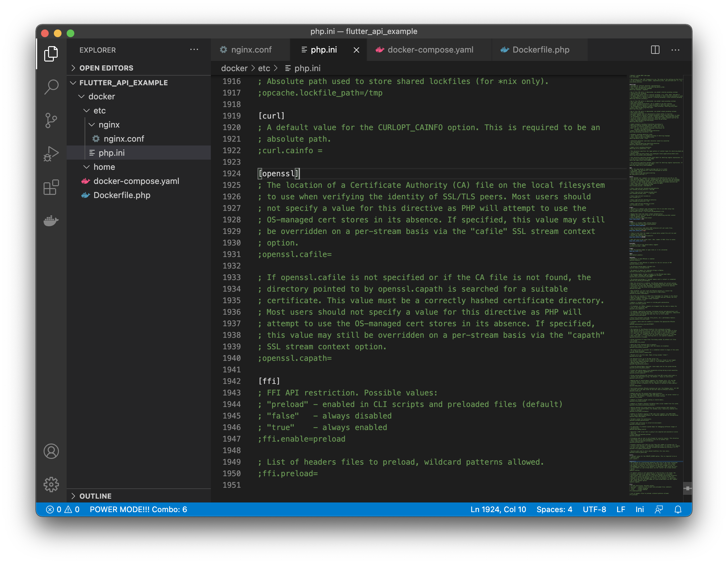Split the editor to the right
This screenshot has width=728, height=564.
[655, 50]
